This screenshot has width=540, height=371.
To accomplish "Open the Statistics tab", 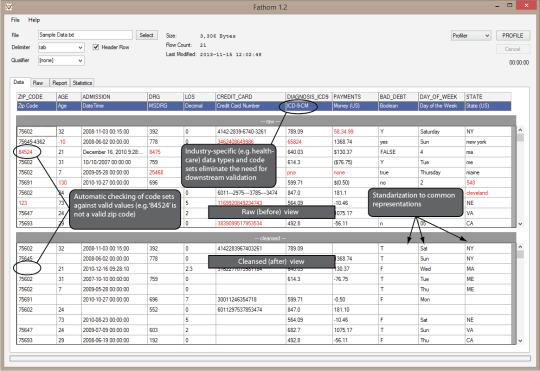I will [82, 83].
